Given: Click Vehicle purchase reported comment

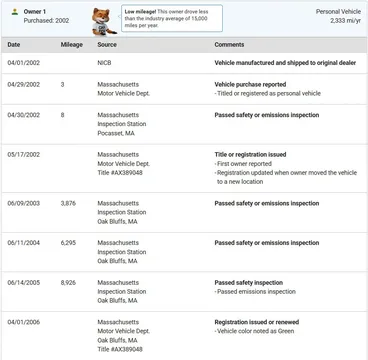Looking at the screenshot, I should tap(250, 84).
